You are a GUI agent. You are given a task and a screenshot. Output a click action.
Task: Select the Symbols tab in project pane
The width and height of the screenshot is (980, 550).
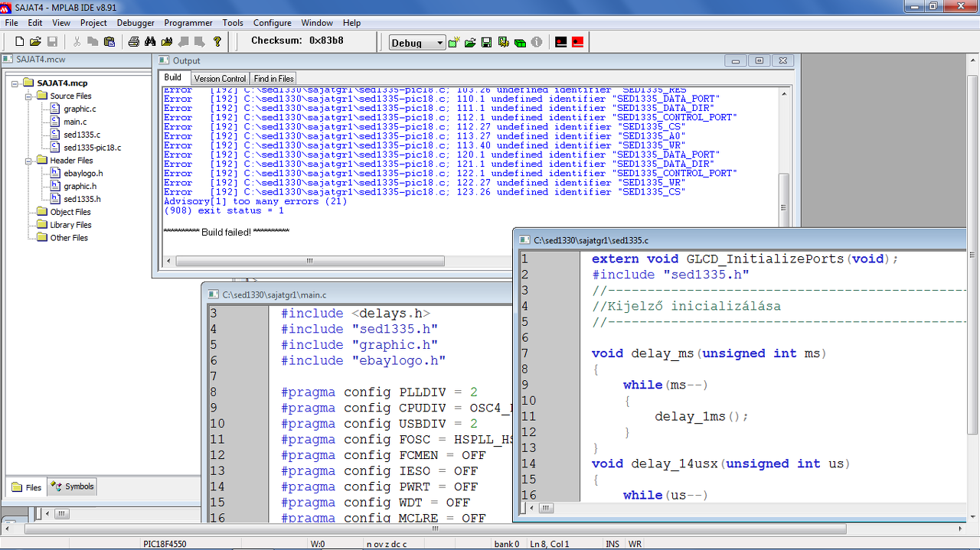(72, 486)
